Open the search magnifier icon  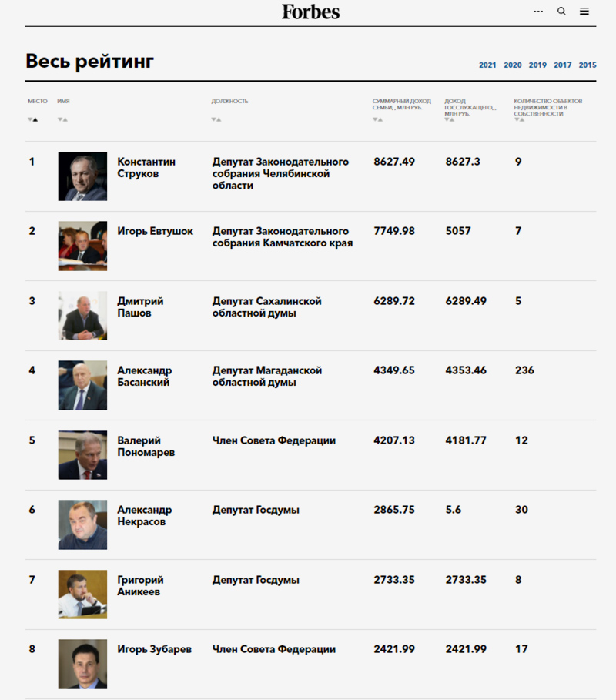click(x=561, y=11)
